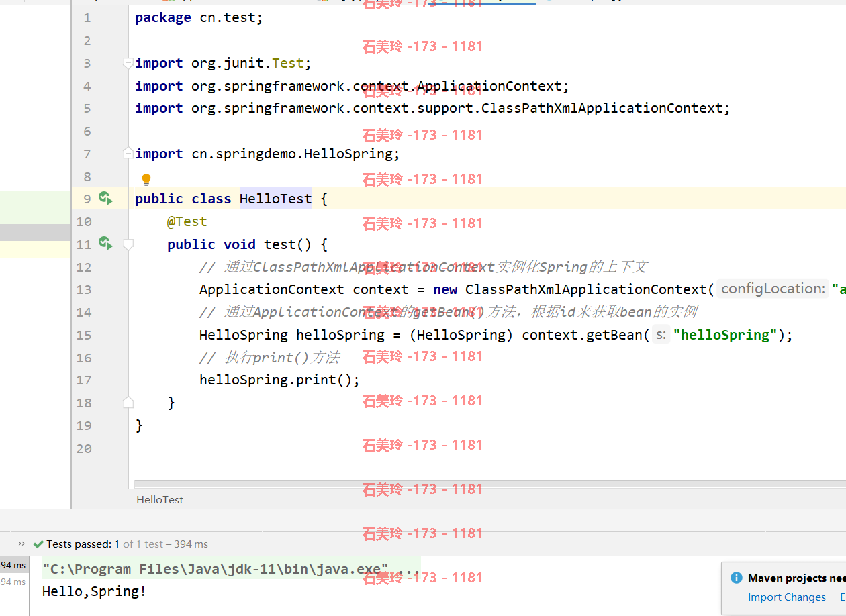Collapse the test() method fold marker on line 11
Viewport: 846px width, 616px height.
[x=128, y=244]
